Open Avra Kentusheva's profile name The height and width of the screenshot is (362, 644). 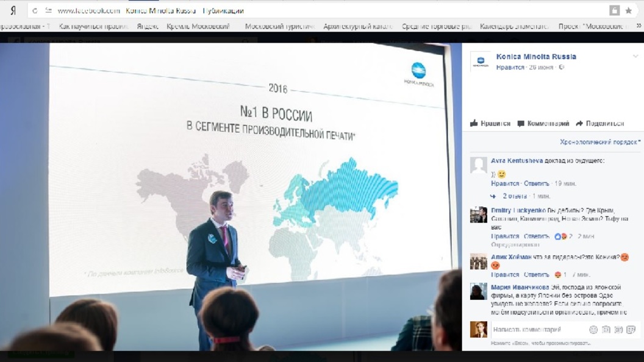point(517,160)
